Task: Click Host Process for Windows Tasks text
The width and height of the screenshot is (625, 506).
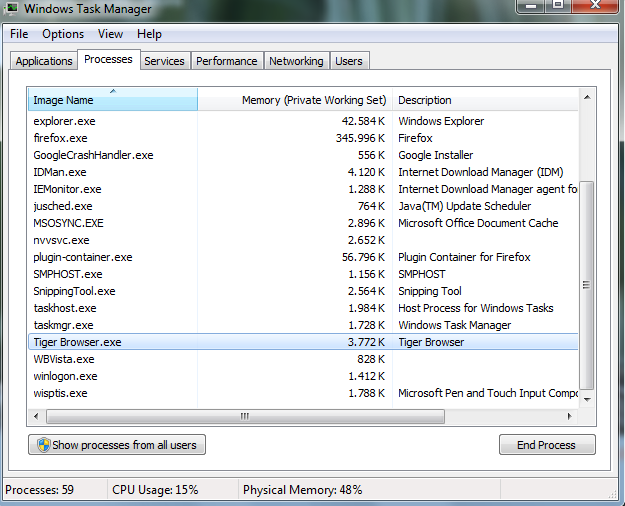Action: click(476, 308)
